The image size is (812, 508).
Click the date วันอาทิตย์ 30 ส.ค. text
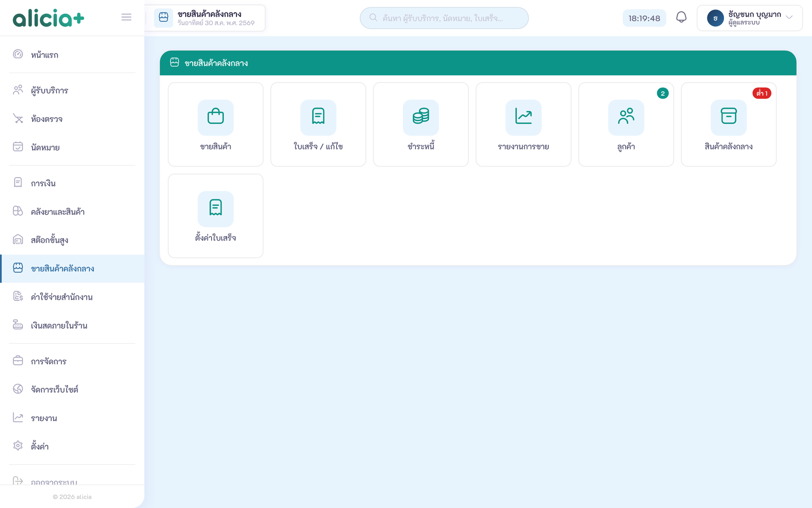[216, 23]
